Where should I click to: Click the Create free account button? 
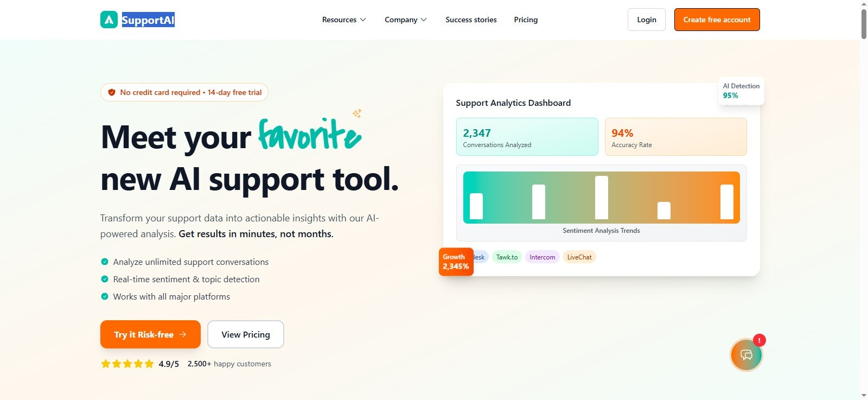(717, 20)
